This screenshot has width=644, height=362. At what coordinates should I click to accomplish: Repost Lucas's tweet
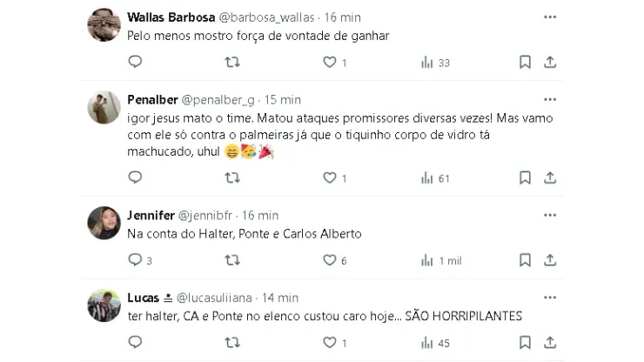click(232, 343)
